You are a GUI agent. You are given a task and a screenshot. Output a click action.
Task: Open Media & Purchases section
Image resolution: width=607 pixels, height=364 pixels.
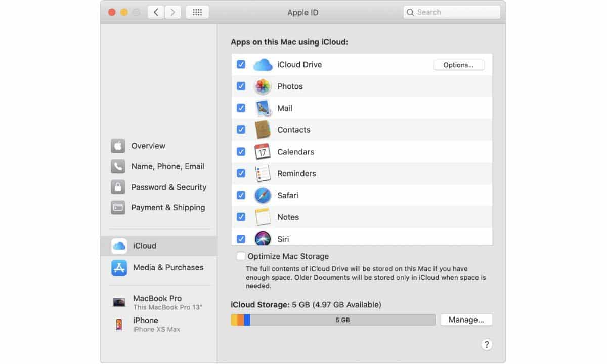[168, 267]
